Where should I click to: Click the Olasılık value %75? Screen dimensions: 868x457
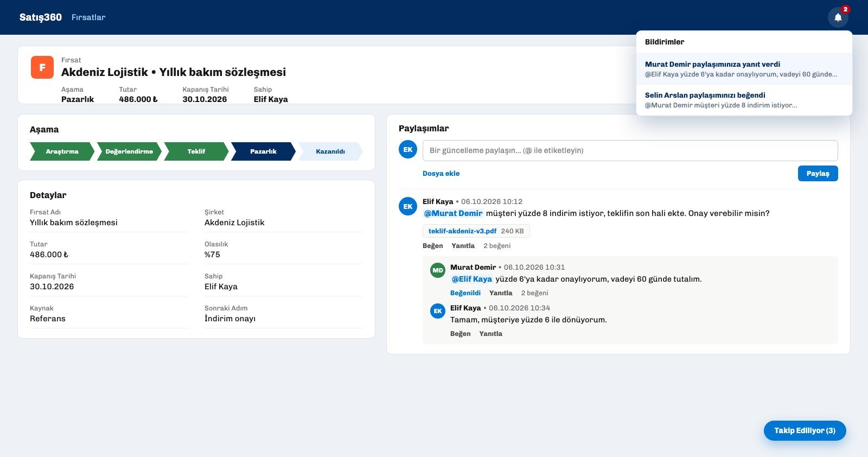tap(212, 255)
